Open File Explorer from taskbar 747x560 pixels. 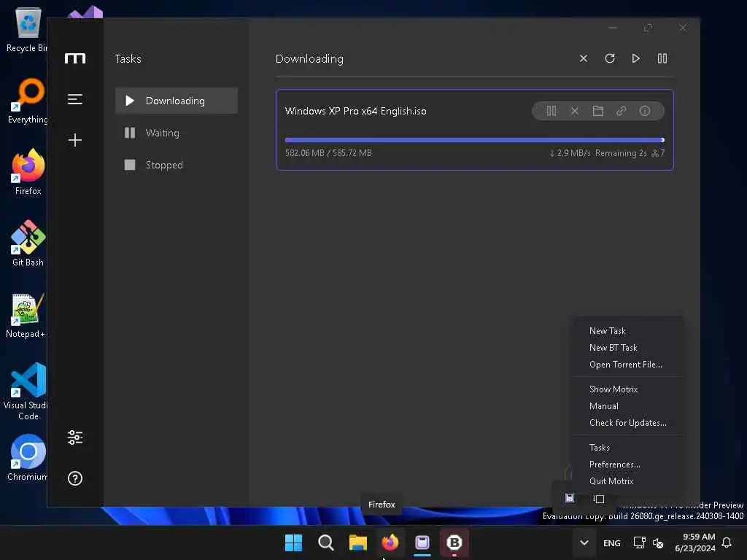[357, 542]
